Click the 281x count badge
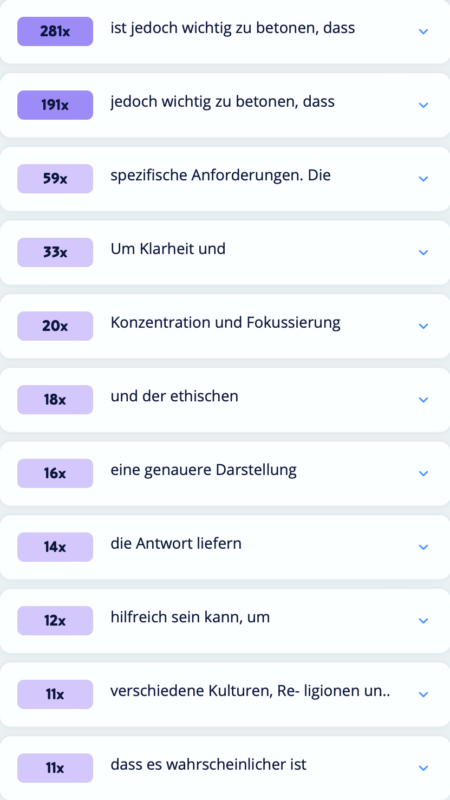Image resolution: width=450 pixels, height=800 pixels. click(55, 32)
